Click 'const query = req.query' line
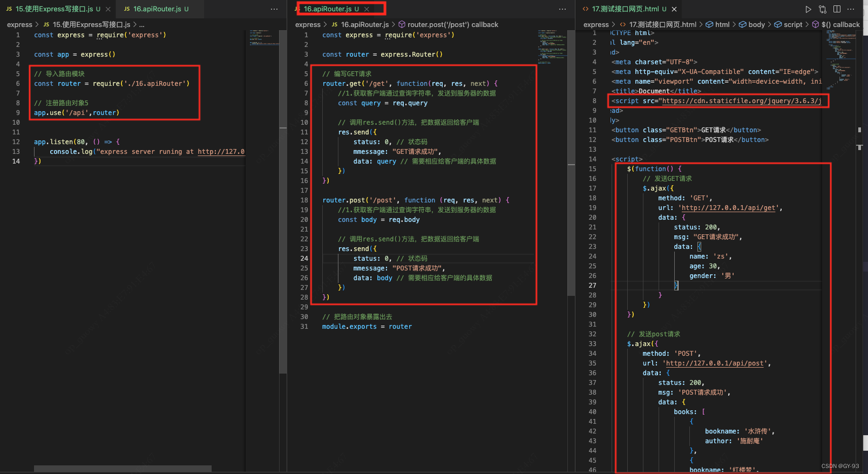 coord(383,103)
